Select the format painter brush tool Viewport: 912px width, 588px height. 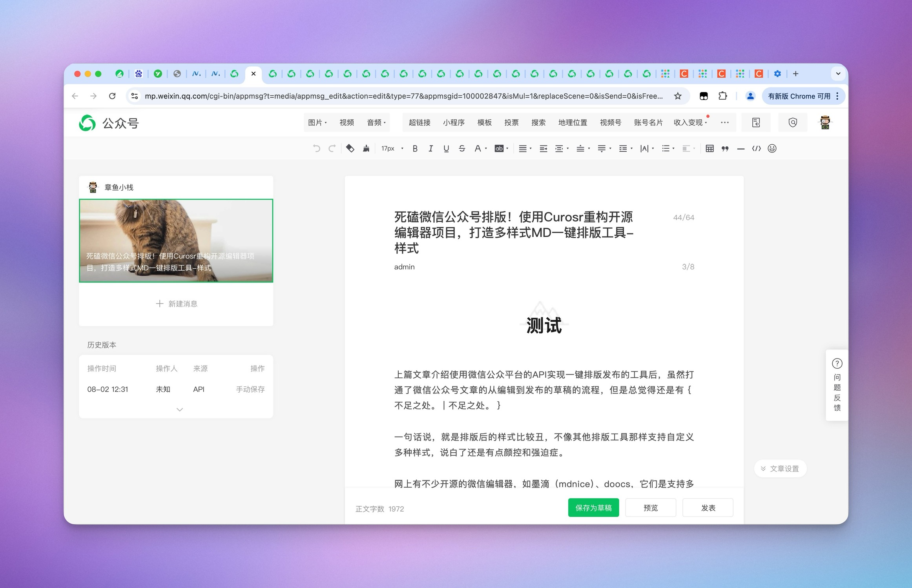pyautogui.click(x=366, y=148)
